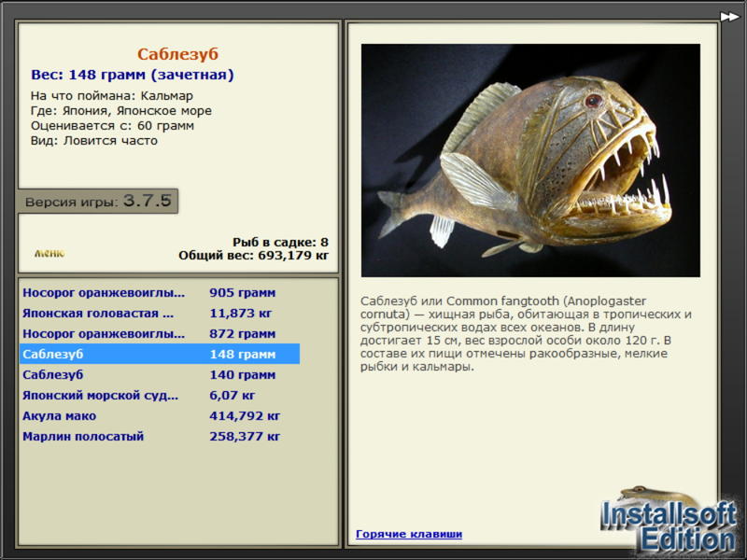
Task: Select the Марлин полосатый entry
Action: [160, 436]
